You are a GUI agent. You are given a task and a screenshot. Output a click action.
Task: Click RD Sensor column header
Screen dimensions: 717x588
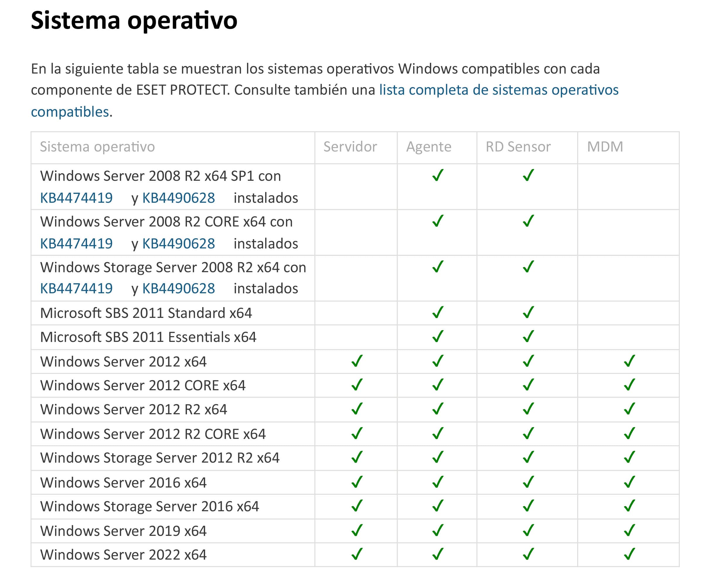[x=518, y=147]
